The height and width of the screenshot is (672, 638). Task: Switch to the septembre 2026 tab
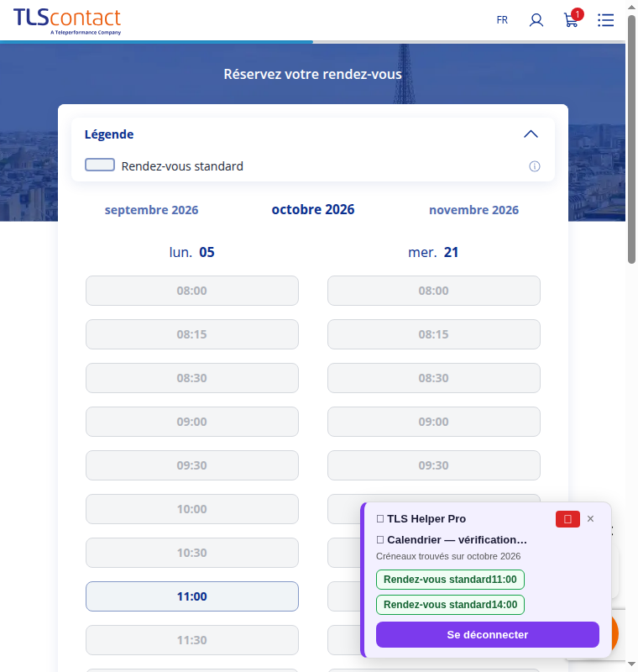(x=152, y=210)
